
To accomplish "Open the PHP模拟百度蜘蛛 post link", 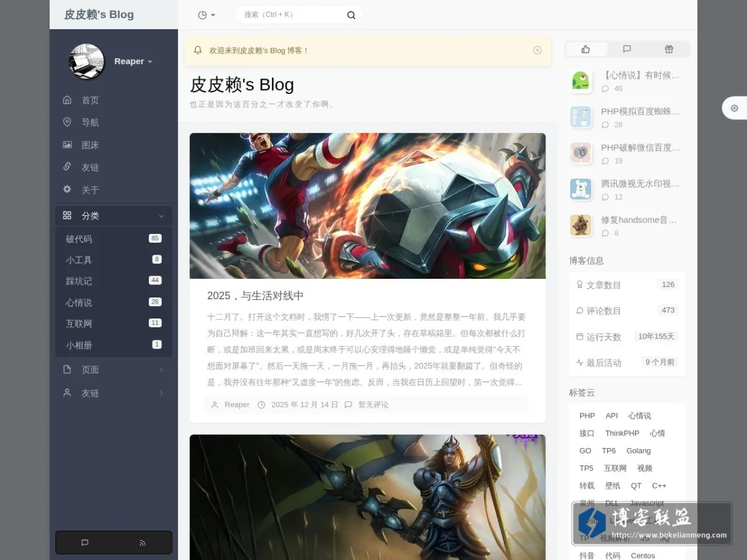I will point(641,111).
